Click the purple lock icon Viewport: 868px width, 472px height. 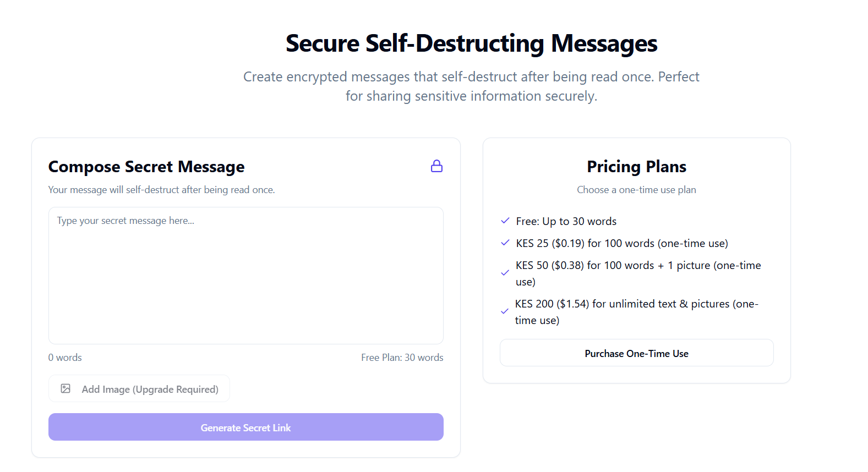436,166
